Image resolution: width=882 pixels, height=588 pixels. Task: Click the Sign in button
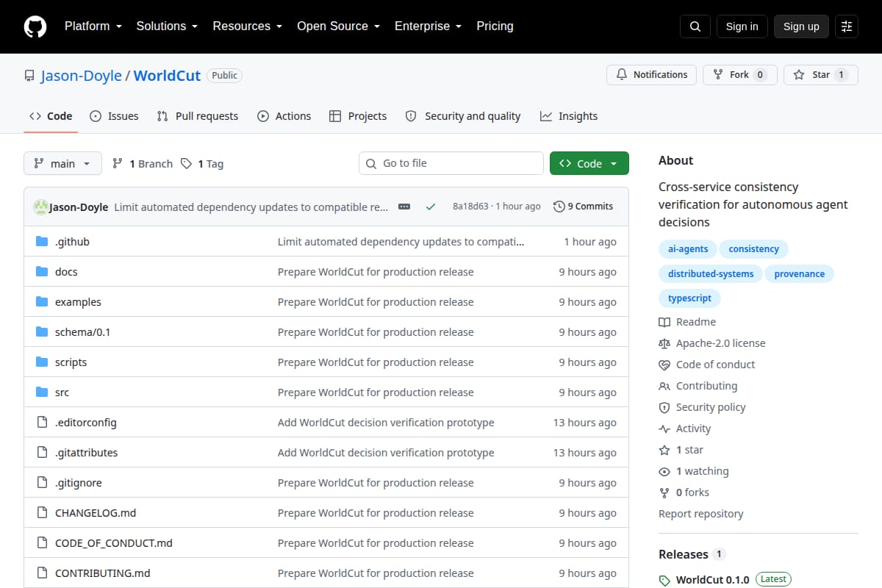click(x=742, y=26)
